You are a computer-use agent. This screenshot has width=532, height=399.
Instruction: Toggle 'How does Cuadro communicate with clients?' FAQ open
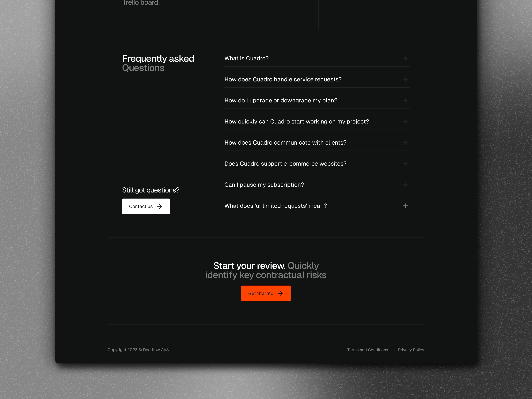[404, 142]
